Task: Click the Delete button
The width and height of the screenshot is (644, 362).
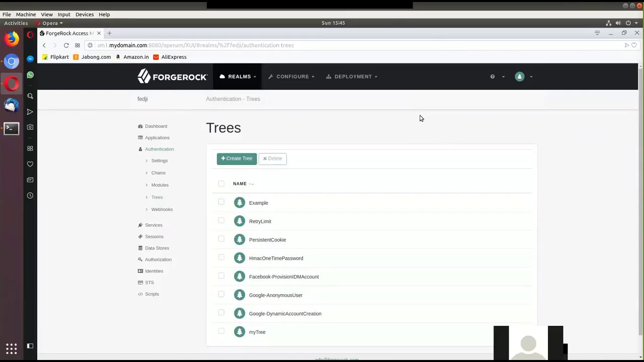Action: [x=272, y=158]
